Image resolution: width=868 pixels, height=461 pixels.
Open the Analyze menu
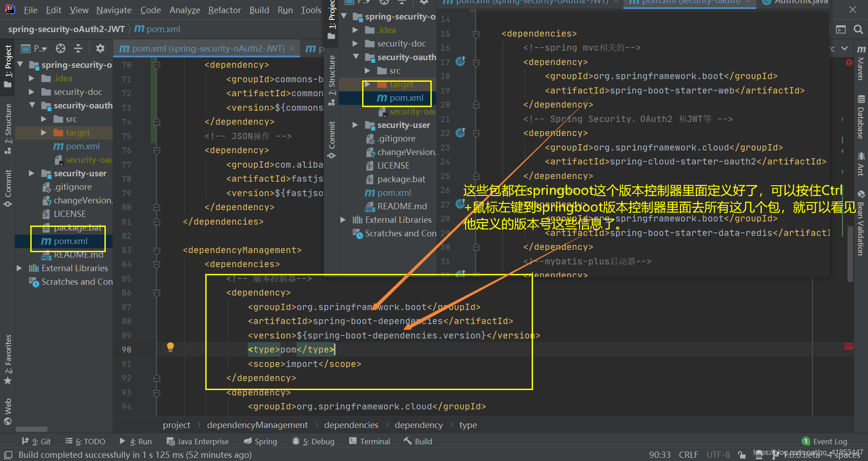coord(184,10)
